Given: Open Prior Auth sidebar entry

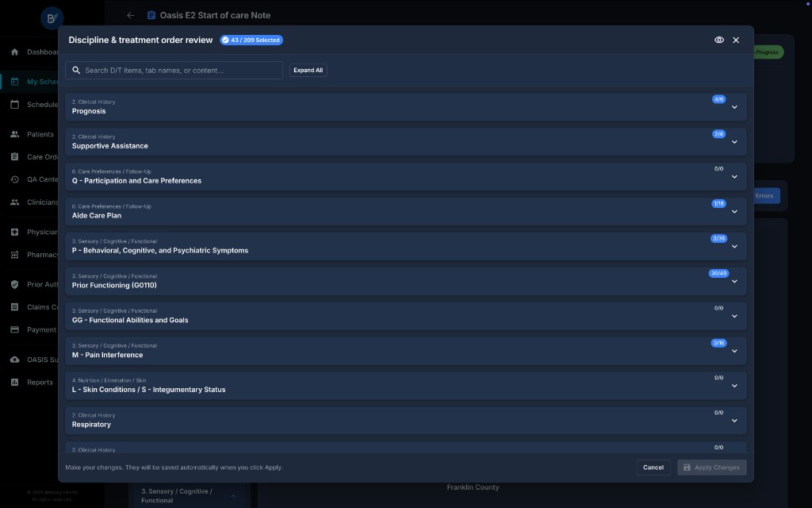Looking at the screenshot, I should pyautogui.click(x=43, y=284).
